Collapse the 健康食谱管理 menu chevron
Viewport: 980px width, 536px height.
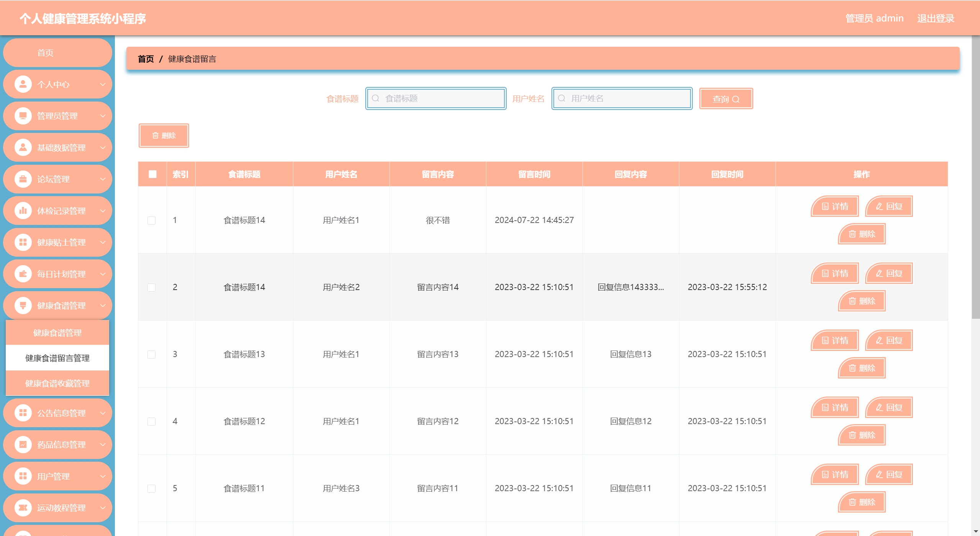[103, 305]
